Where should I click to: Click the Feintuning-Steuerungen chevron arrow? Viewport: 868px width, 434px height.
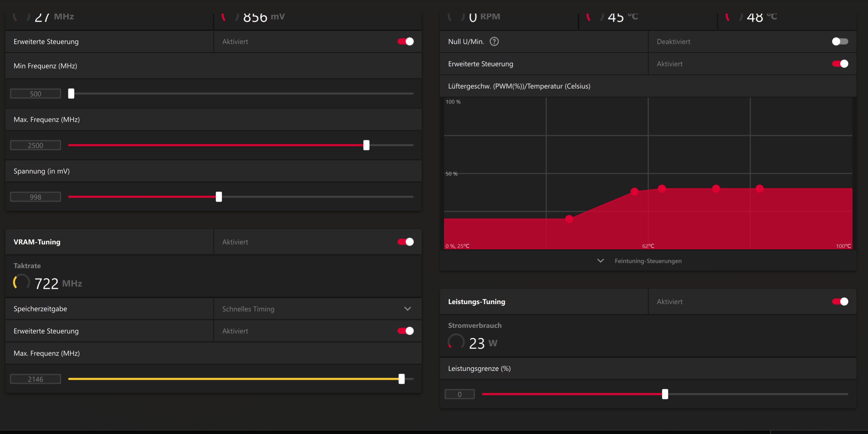tap(600, 261)
